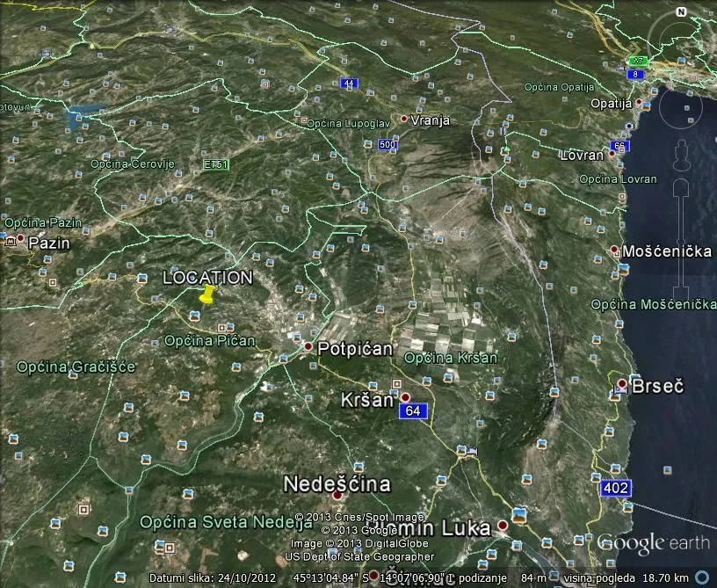Click the LOCATION placemark label

pos(208,278)
